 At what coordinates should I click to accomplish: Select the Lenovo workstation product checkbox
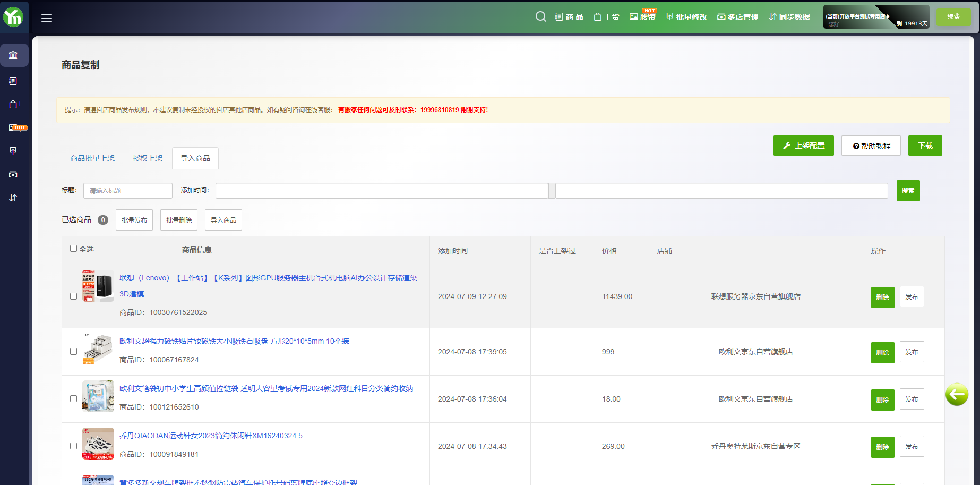[x=74, y=296]
